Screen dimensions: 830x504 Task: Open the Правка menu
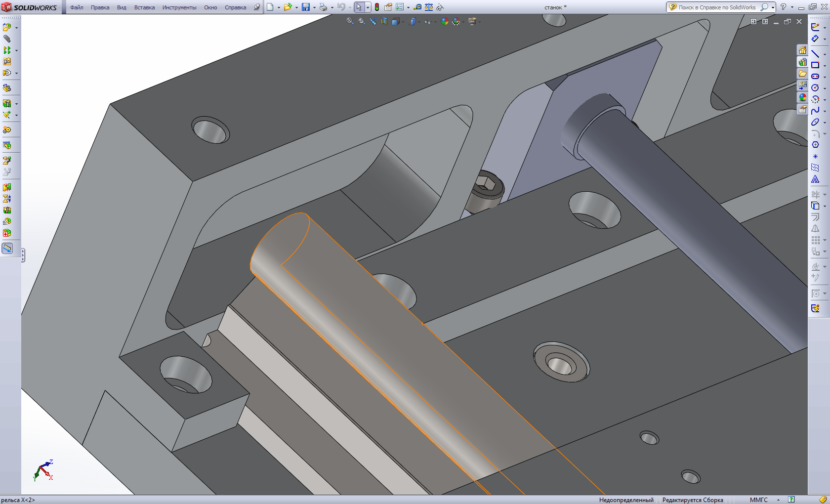pos(100,7)
